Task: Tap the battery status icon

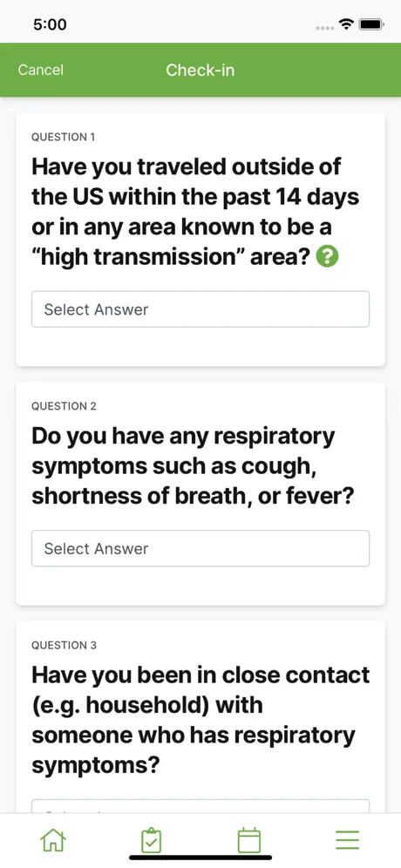Action: tap(371, 24)
